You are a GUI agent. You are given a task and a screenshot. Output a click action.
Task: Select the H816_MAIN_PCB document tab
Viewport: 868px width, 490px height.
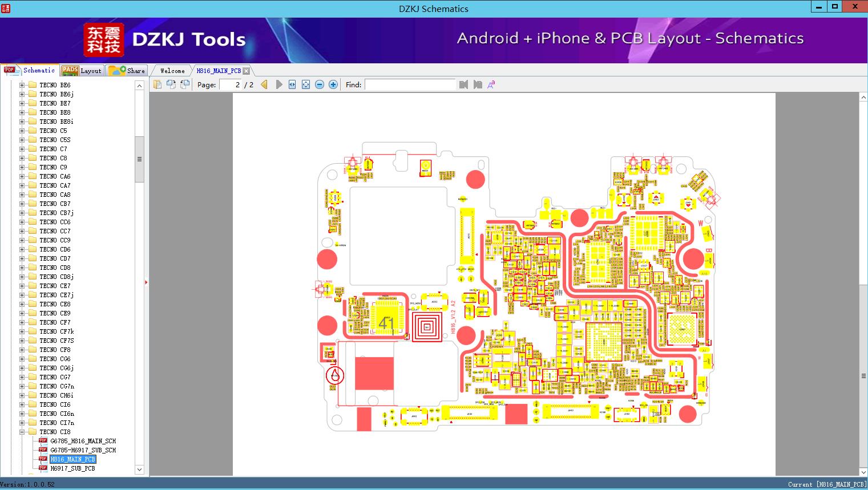click(x=219, y=71)
